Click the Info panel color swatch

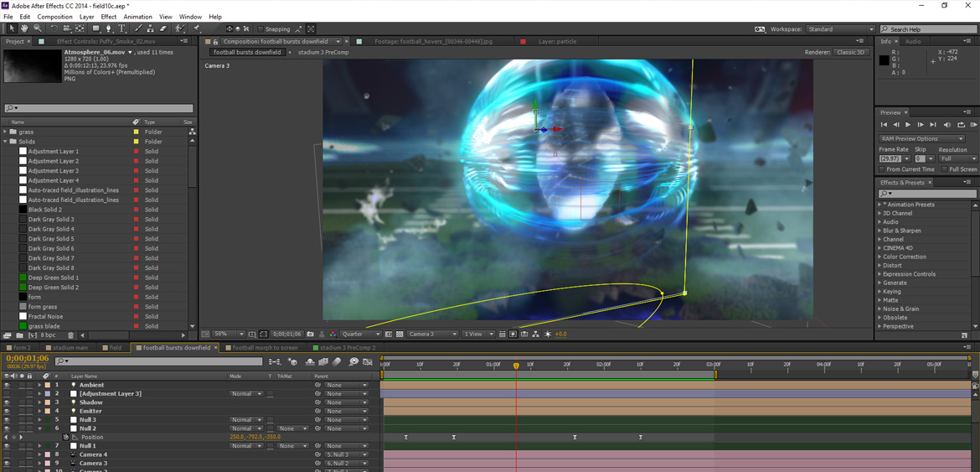click(x=884, y=60)
